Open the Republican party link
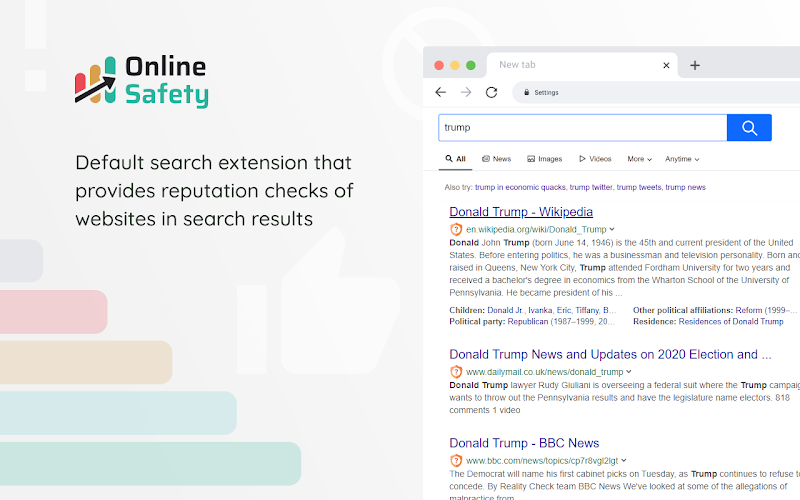 click(x=528, y=321)
